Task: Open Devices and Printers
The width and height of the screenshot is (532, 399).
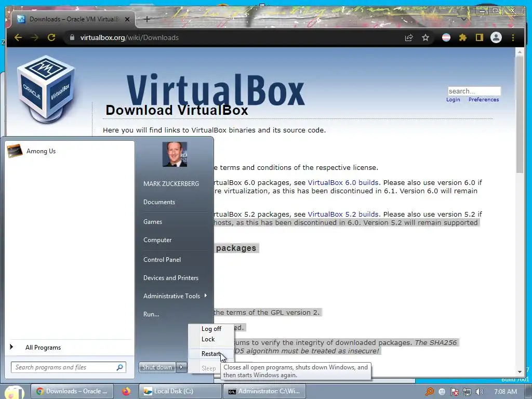Action: coord(170,278)
